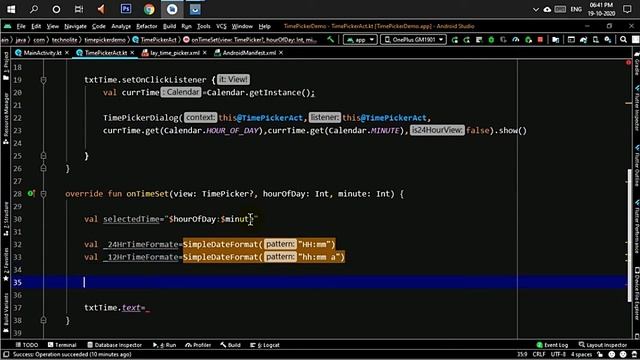Open the Build Variants side panel
The image size is (640, 360).
click(6, 313)
